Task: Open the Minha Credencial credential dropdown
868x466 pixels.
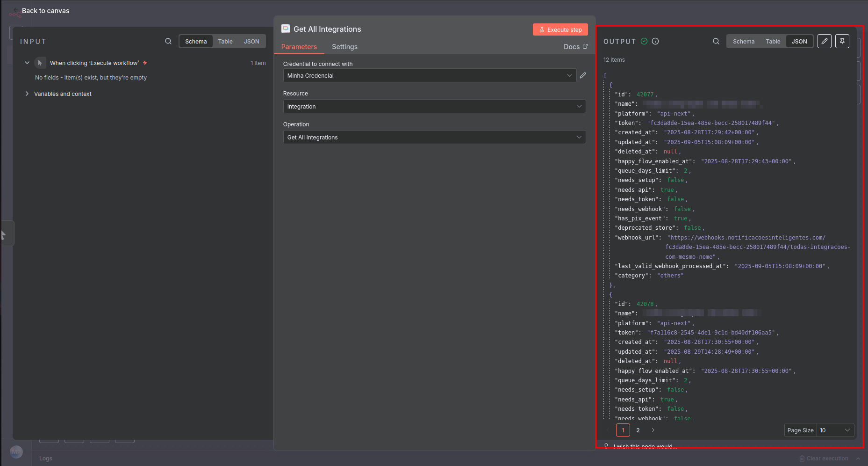Action: point(430,75)
